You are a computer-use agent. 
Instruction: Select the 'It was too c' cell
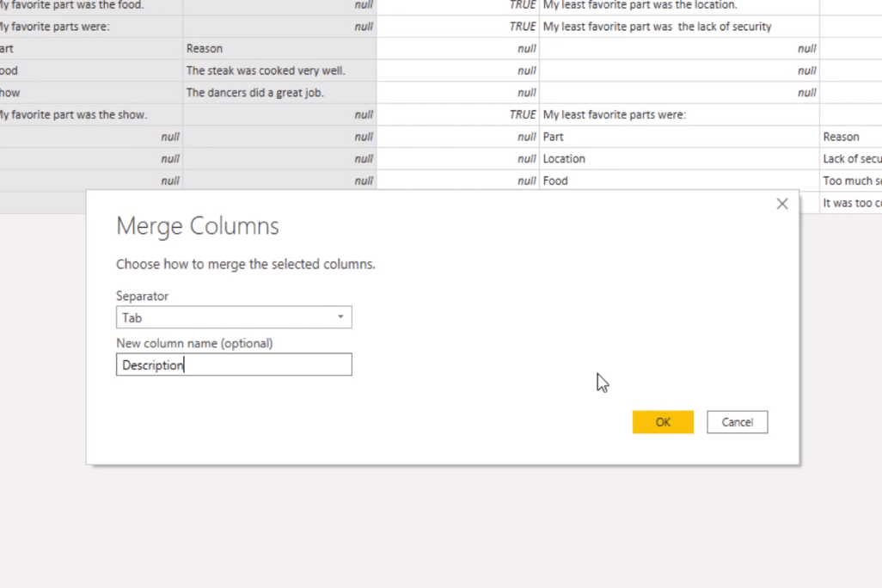tap(851, 203)
